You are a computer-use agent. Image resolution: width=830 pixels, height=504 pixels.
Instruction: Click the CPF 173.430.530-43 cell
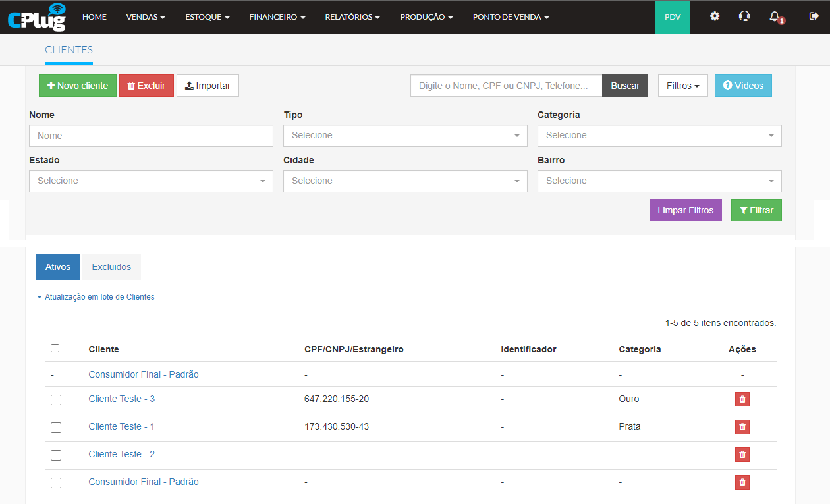pos(337,426)
